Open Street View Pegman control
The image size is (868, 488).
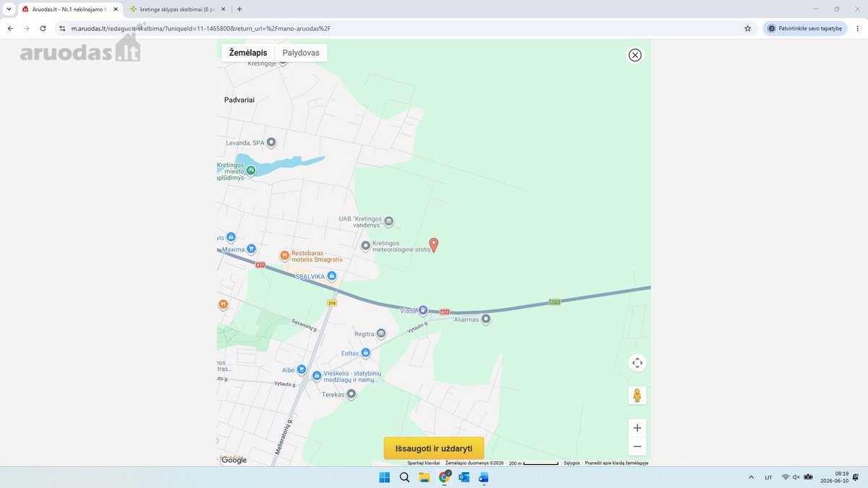coord(637,395)
